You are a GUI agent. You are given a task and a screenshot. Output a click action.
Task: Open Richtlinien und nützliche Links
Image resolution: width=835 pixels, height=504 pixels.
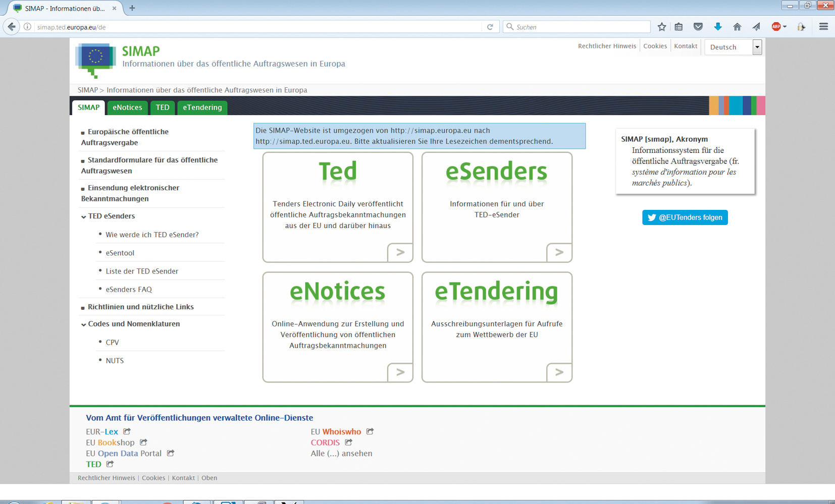click(x=141, y=307)
